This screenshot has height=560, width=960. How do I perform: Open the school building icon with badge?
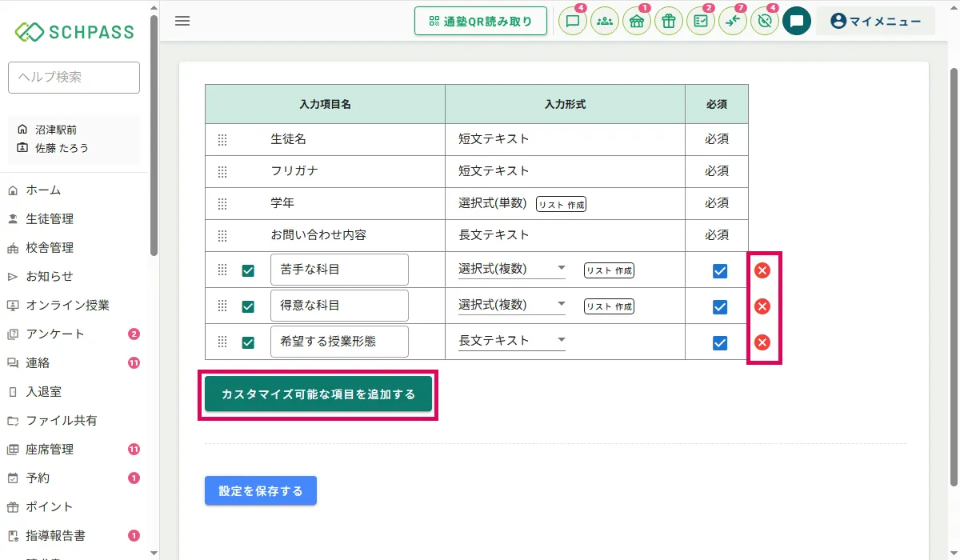(637, 22)
